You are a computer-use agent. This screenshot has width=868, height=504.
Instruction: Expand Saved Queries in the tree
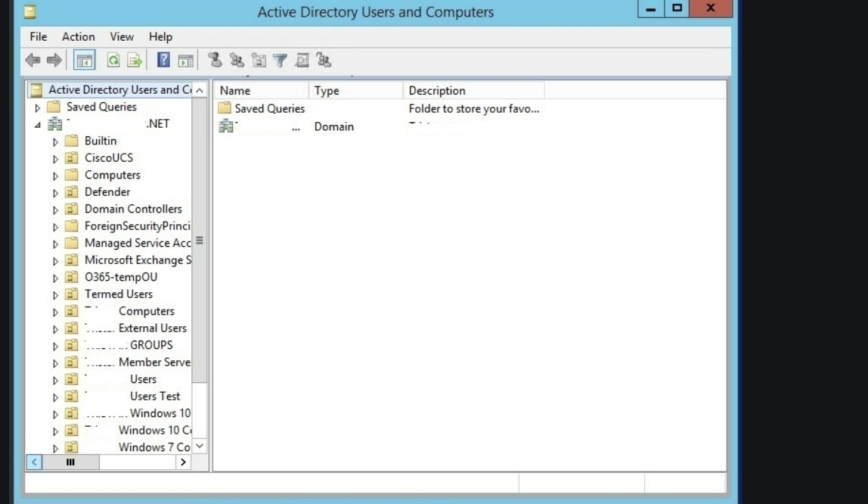click(x=38, y=107)
